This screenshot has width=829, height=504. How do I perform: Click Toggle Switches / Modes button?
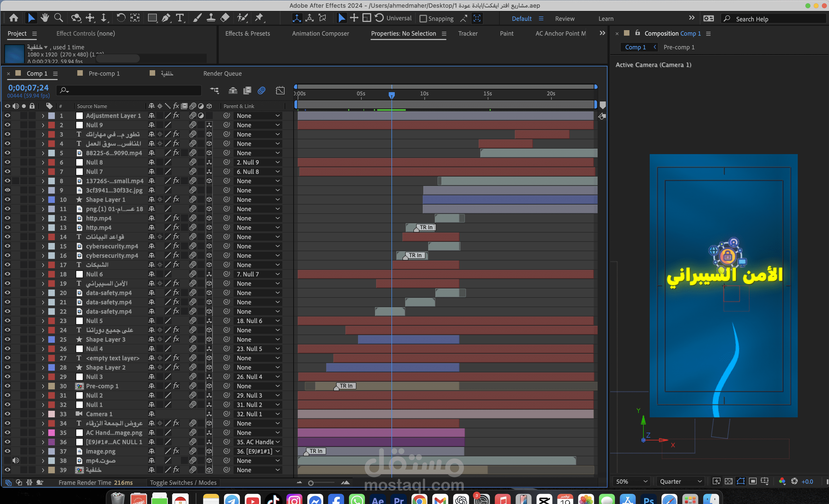[x=183, y=482]
